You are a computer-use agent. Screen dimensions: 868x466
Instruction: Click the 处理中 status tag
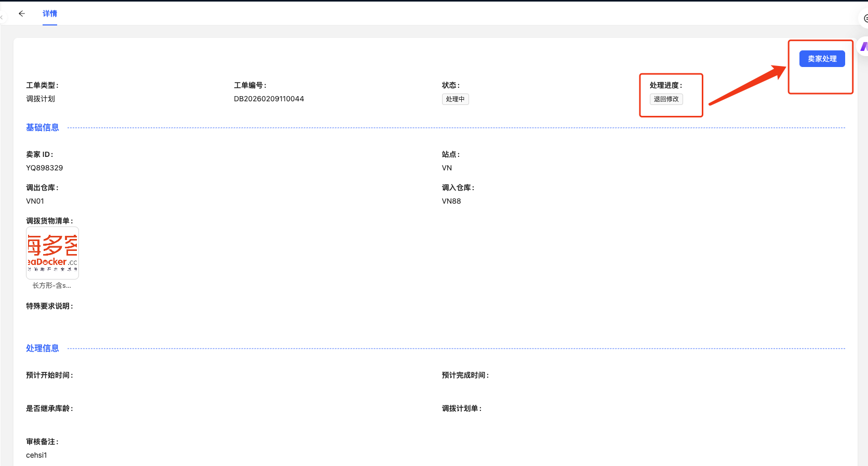point(455,99)
